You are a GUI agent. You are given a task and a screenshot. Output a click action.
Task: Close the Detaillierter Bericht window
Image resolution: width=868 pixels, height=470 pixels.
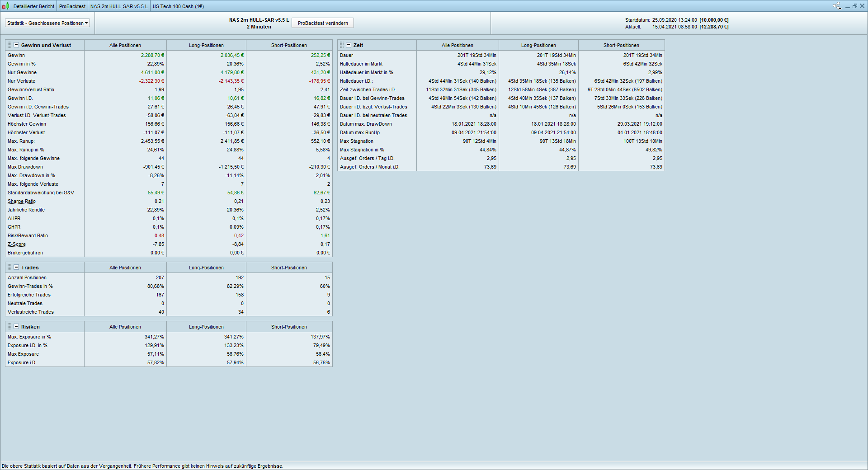pos(862,6)
